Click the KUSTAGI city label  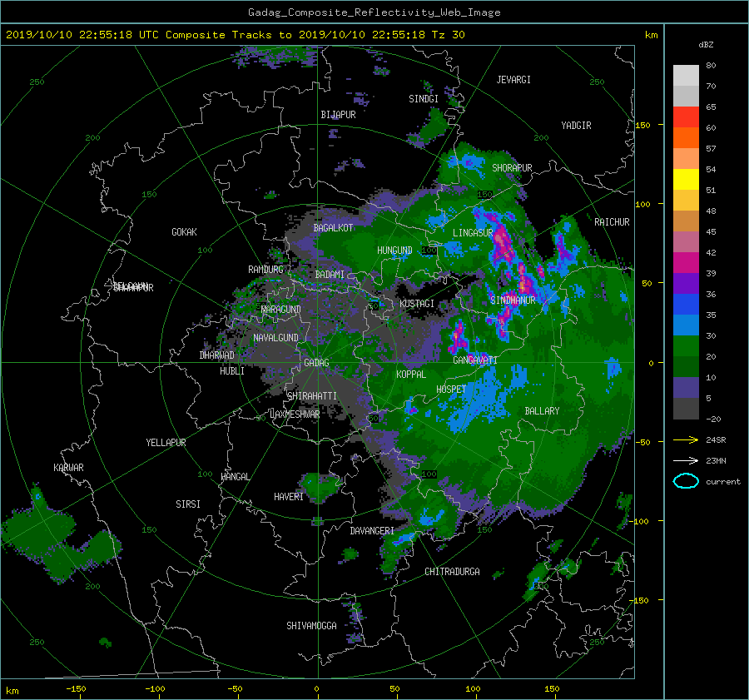click(417, 304)
